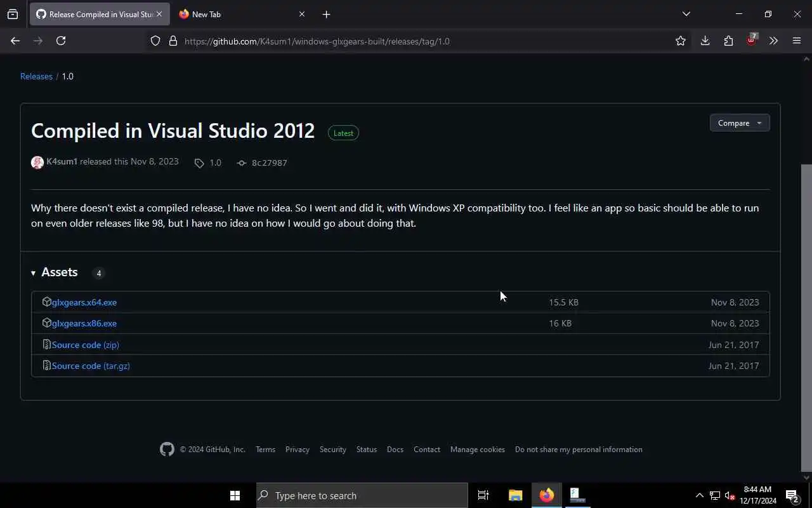The image size is (812, 508).
Task: Open Task View on taskbar
Action: click(x=483, y=495)
